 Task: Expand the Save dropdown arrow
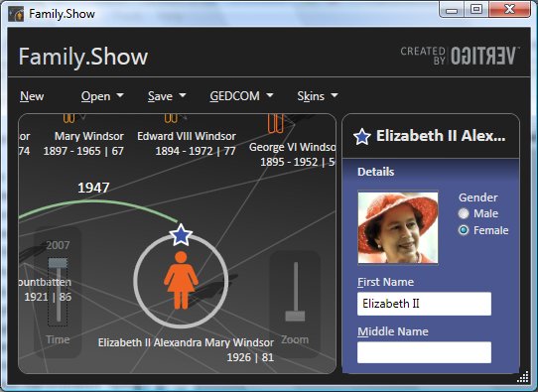pos(183,95)
